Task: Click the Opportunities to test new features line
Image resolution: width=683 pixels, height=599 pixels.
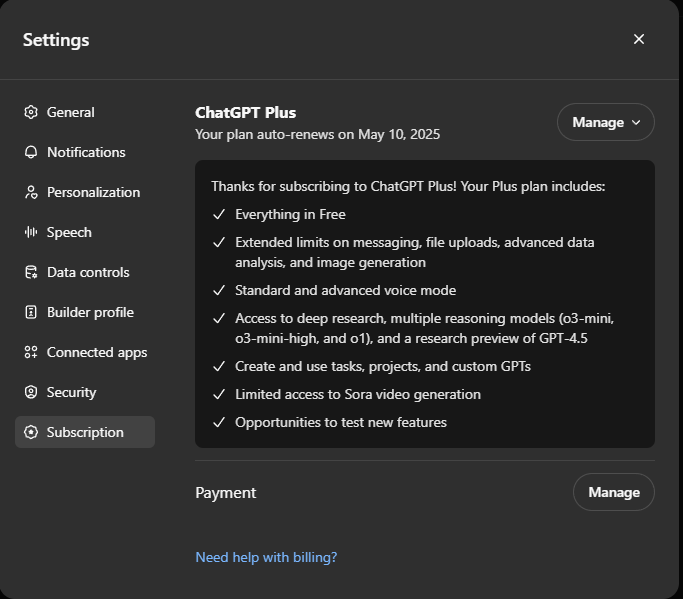Action: click(341, 422)
